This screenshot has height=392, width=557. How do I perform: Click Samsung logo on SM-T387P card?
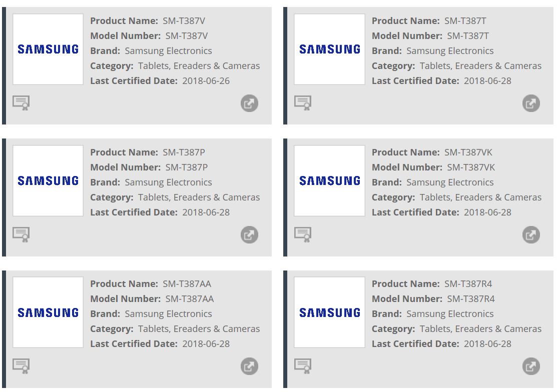[48, 180]
